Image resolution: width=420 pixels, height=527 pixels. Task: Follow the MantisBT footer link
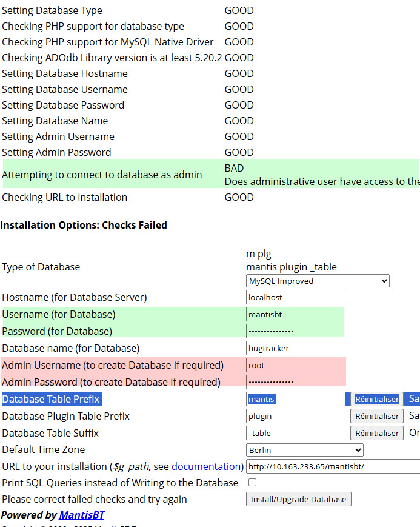click(81, 515)
